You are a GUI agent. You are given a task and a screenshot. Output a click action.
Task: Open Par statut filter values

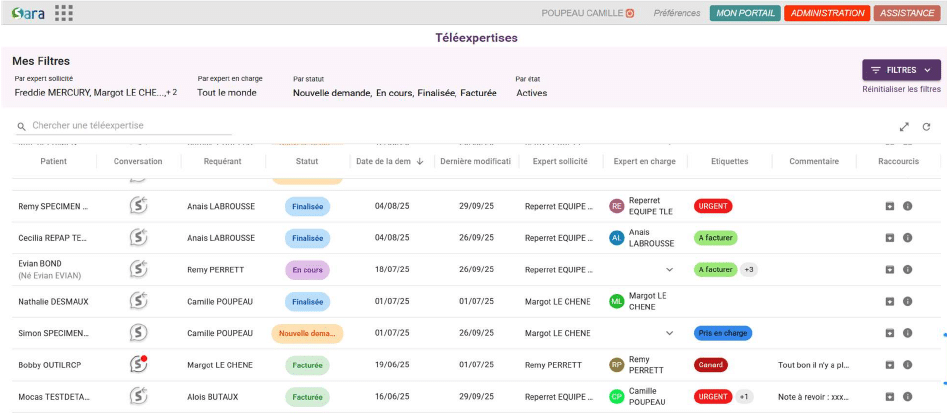394,93
